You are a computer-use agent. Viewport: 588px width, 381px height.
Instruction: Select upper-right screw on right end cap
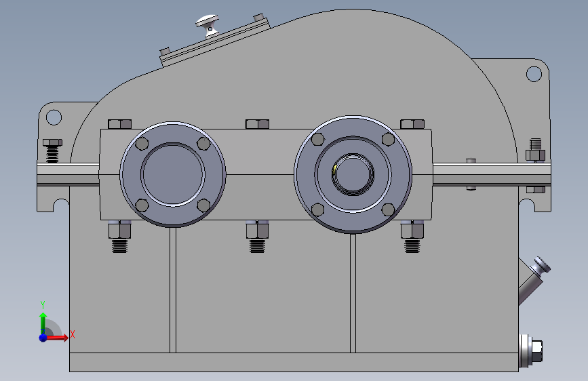point(388,139)
